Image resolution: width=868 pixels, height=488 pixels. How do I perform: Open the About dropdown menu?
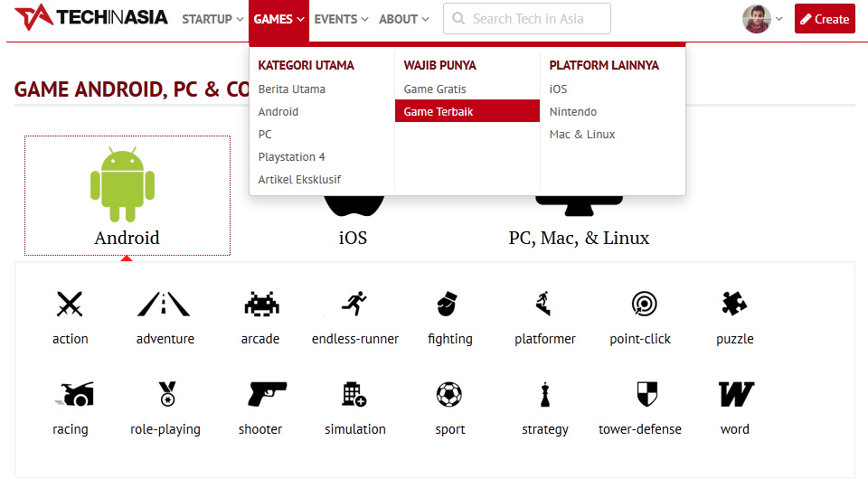(403, 19)
